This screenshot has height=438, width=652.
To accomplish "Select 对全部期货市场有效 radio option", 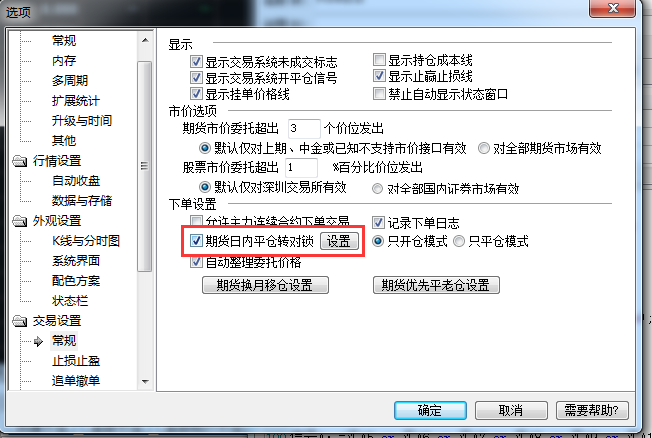I will tap(484, 148).
